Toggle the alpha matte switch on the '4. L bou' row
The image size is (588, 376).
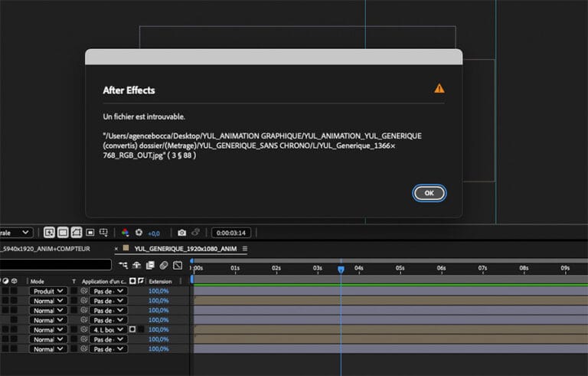(x=132, y=329)
